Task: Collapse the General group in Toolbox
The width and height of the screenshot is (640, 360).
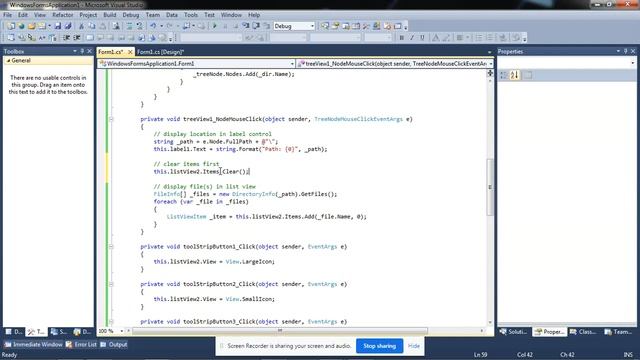Action: 9,60
